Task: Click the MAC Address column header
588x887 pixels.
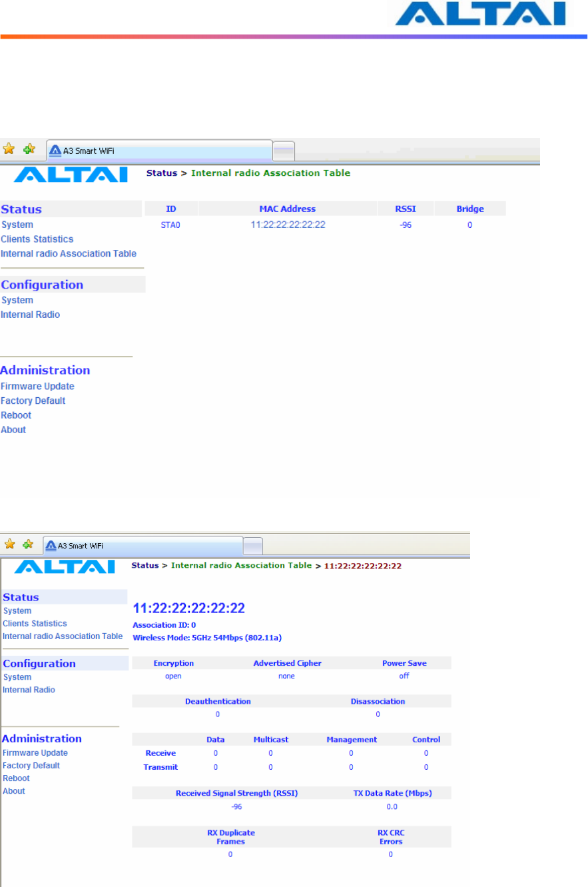Action: pyautogui.click(x=288, y=209)
